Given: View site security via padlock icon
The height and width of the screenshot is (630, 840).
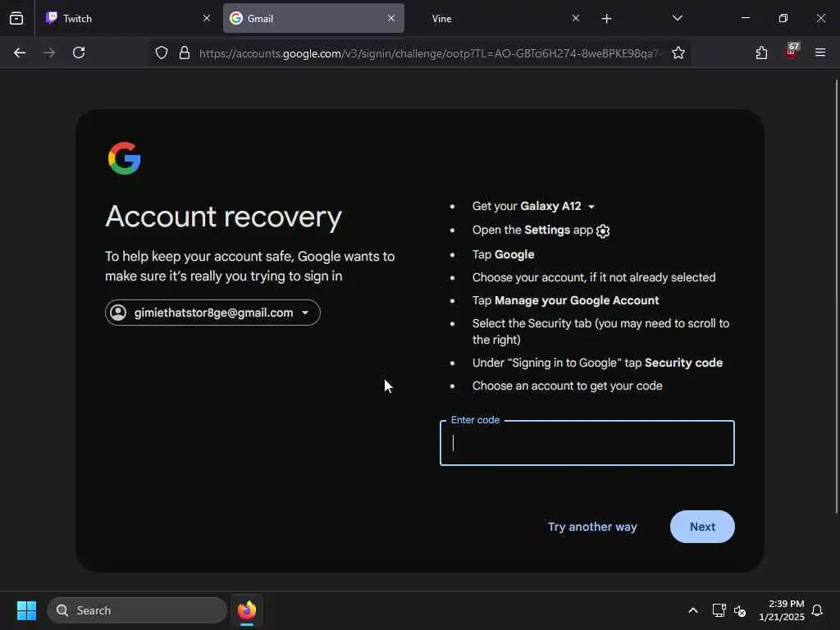Looking at the screenshot, I should click(x=185, y=52).
